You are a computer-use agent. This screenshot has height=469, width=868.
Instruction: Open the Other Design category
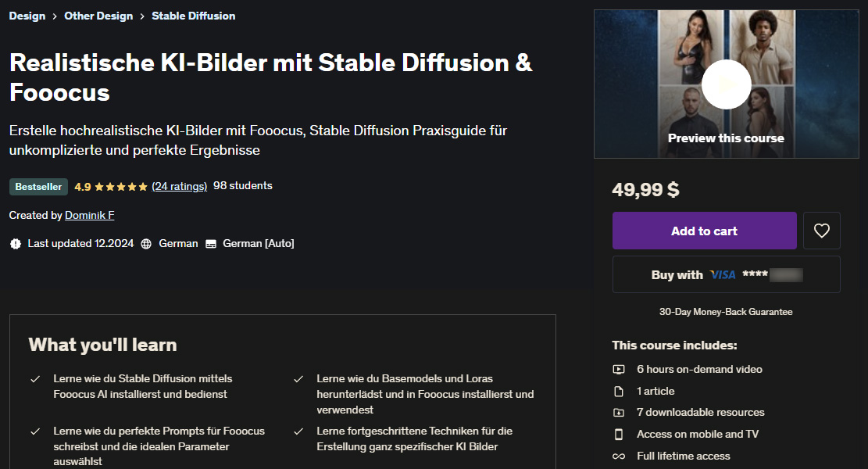(98, 15)
